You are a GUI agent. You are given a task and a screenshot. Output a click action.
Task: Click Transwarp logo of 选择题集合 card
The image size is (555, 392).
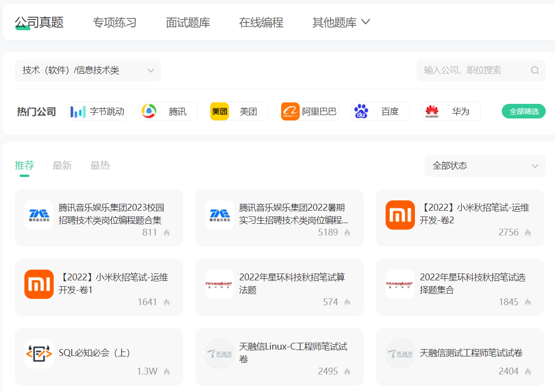tap(400, 284)
